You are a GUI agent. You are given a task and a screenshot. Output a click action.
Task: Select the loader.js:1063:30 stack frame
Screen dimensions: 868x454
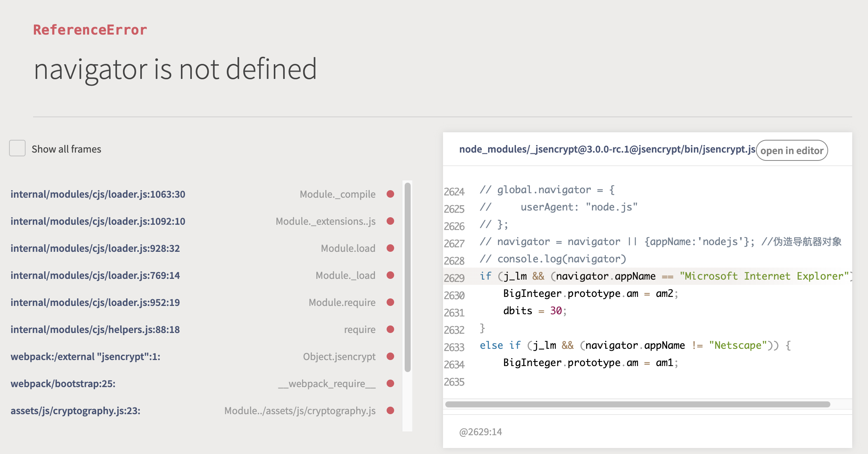pos(98,194)
